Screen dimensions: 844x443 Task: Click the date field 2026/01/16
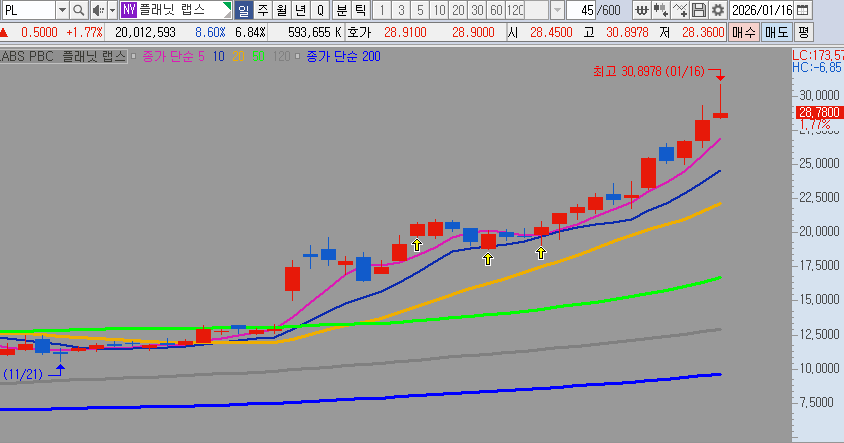click(x=762, y=10)
